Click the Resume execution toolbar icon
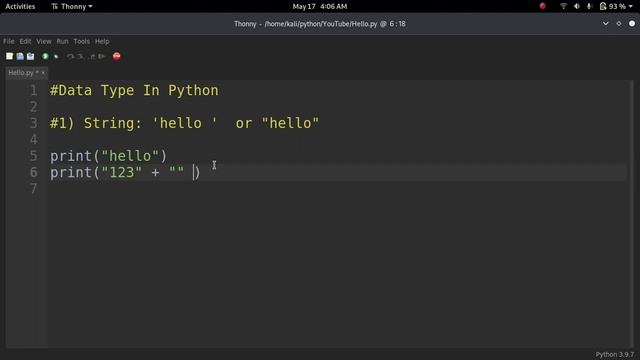Viewport: 640px width, 360px height. pos(102,56)
